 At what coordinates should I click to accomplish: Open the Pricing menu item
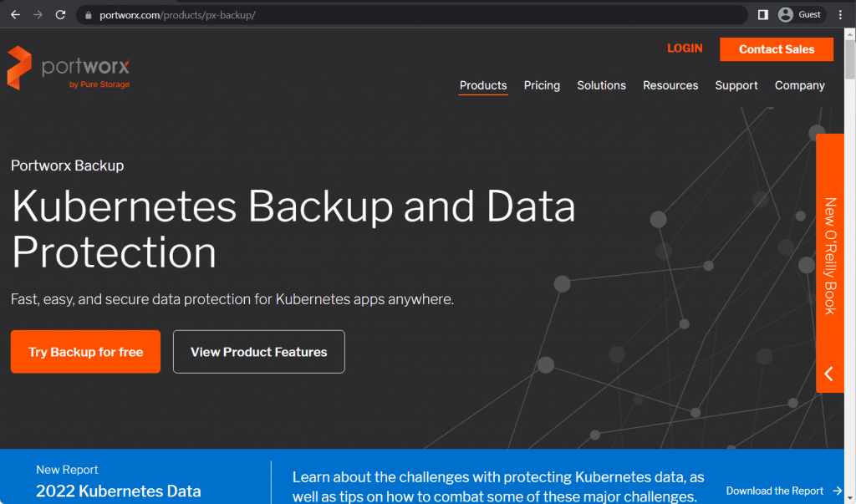coord(542,85)
